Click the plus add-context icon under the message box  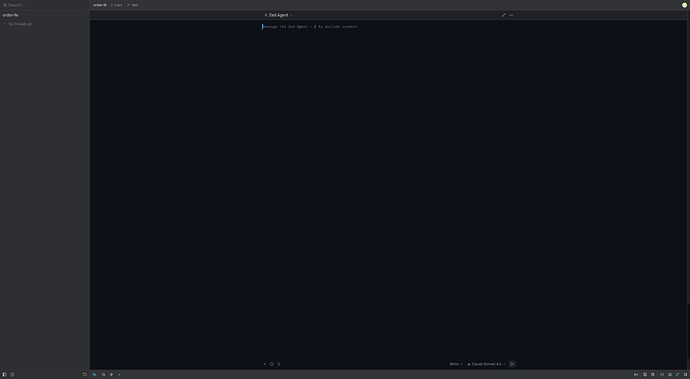264,364
